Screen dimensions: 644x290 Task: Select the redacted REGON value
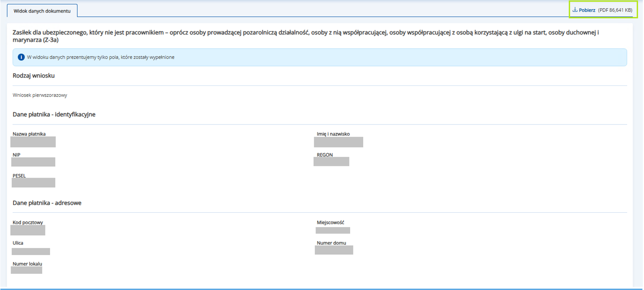pyautogui.click(x=331, y=162)
